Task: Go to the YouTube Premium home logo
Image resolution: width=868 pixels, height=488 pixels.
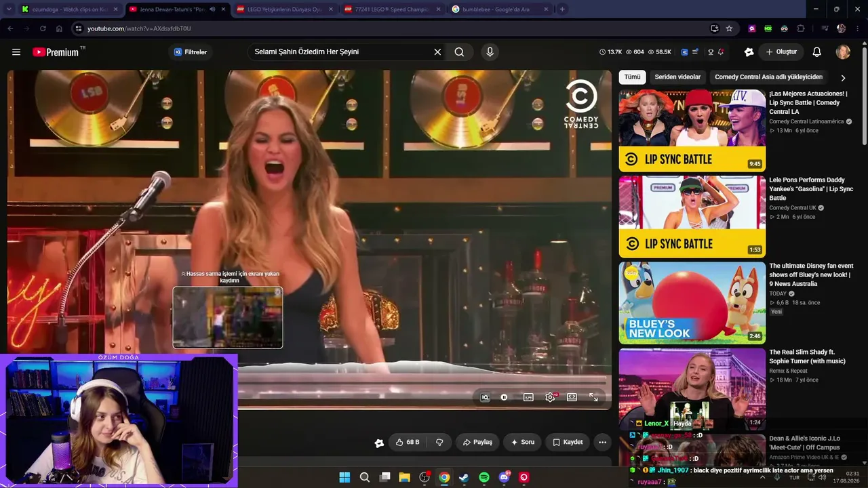Action: (x=56, y=52)
